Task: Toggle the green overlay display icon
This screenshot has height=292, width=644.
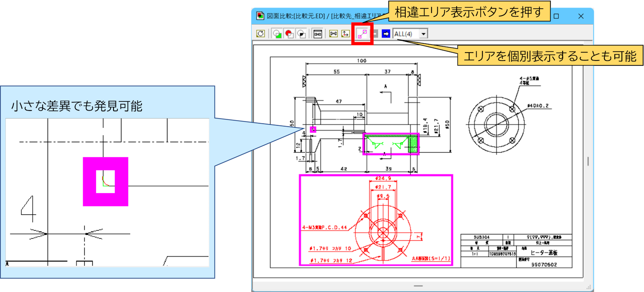Action: click(277, 34)
